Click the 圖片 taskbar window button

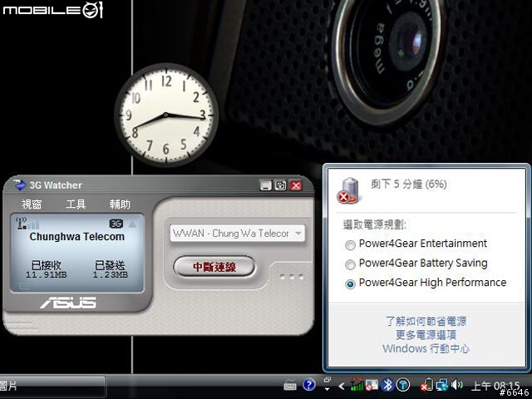tap(52, 386)
